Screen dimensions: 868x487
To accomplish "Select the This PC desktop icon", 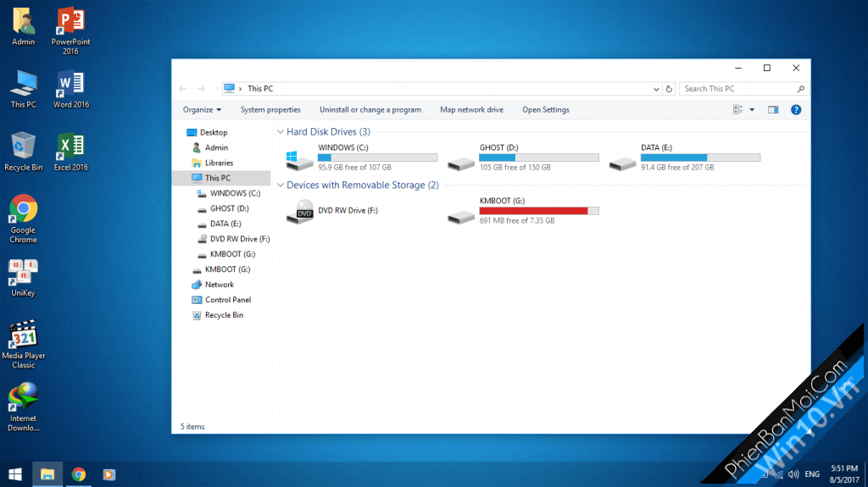I will tap(23, 89).
